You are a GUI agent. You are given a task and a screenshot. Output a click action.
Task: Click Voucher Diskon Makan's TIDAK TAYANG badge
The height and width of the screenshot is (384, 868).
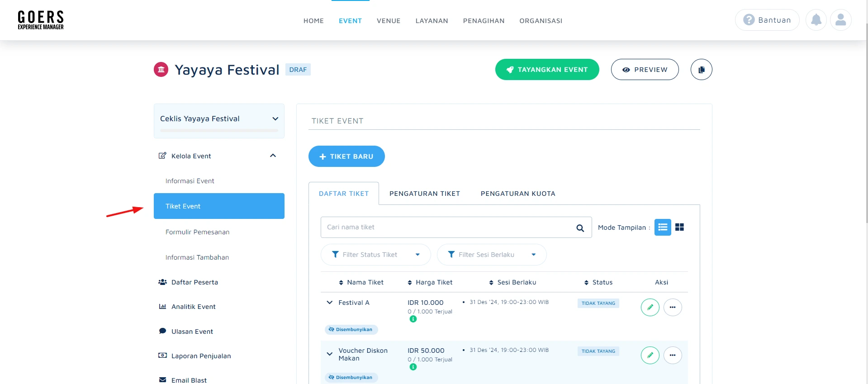598,351
